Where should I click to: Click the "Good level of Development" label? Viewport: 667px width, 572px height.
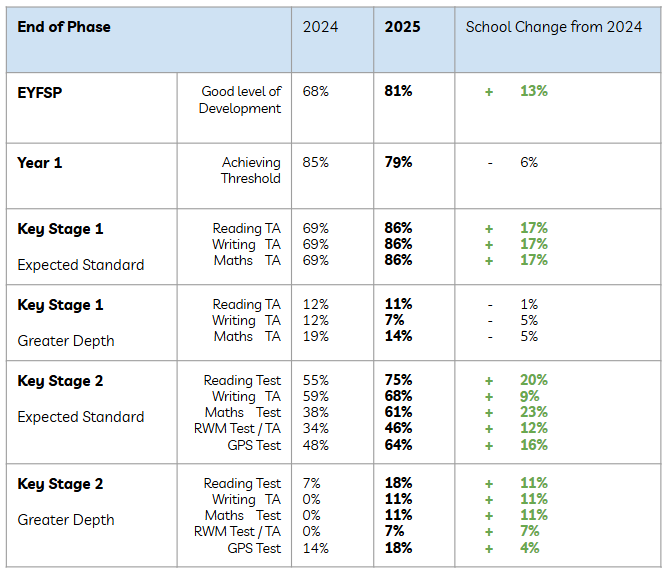(x=241, y=100)
